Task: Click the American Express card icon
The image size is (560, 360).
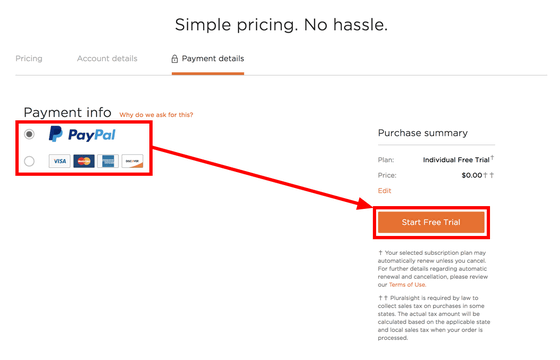Action: (108, 161)
